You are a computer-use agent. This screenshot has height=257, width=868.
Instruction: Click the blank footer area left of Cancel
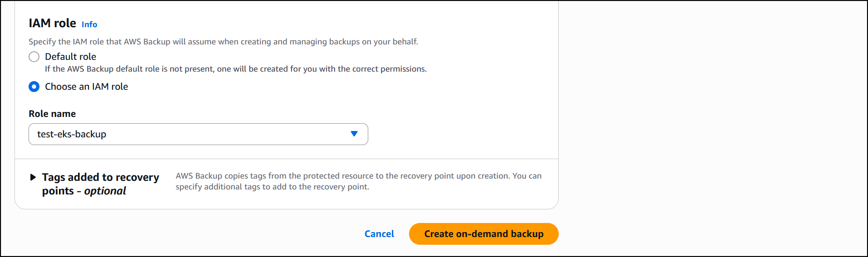tap(181, 234)
